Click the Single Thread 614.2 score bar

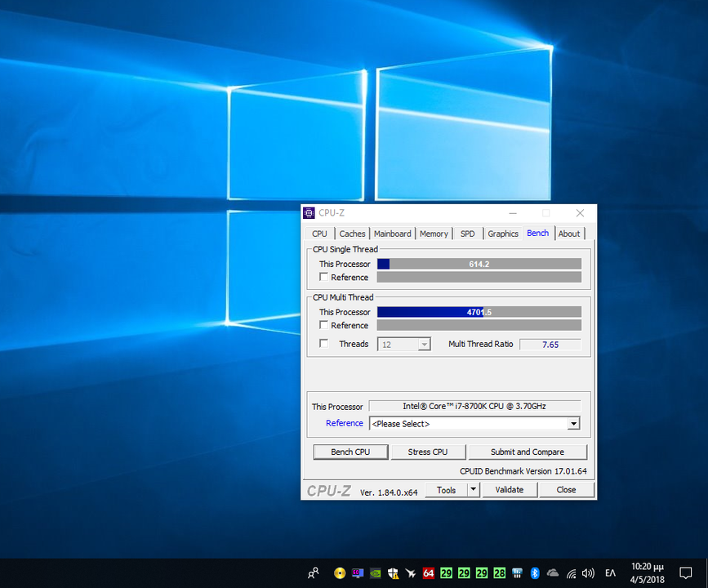pos(479,264)
